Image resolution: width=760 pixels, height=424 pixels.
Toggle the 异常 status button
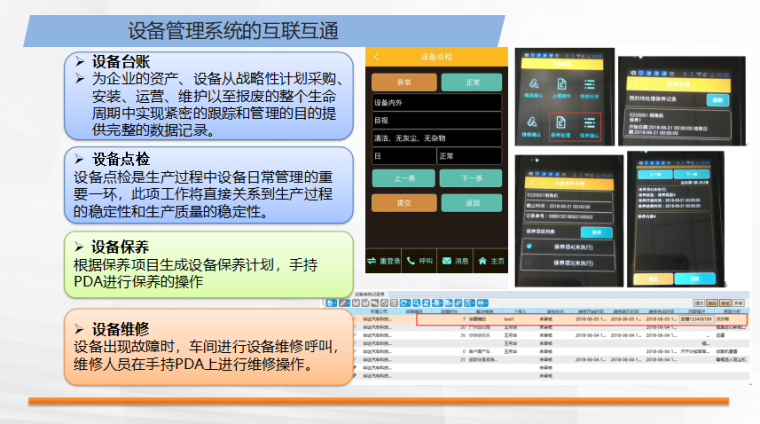pyautogui.click(x=403, y=82)
